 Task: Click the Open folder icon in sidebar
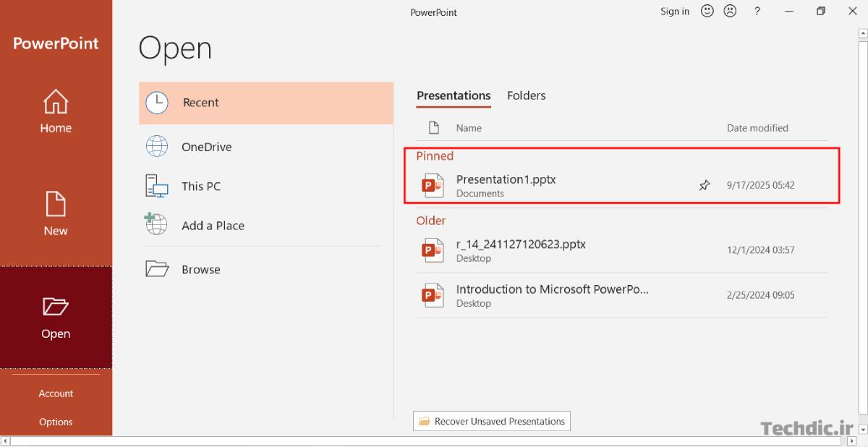pyautogui.click(x=56, y=307)
